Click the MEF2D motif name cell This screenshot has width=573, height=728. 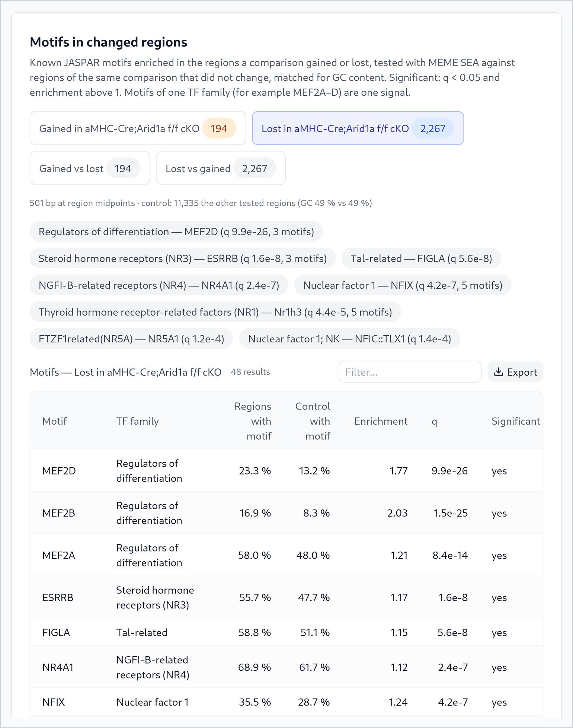pos(59,470)
